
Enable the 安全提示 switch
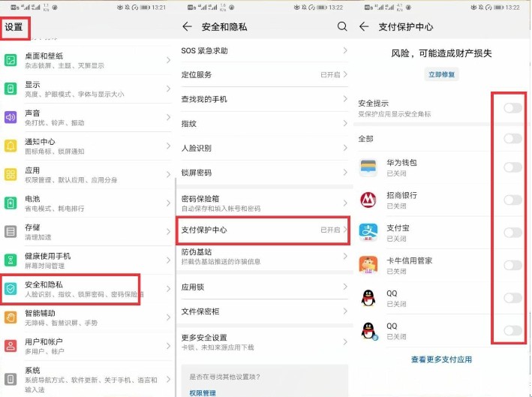[512, 108]
